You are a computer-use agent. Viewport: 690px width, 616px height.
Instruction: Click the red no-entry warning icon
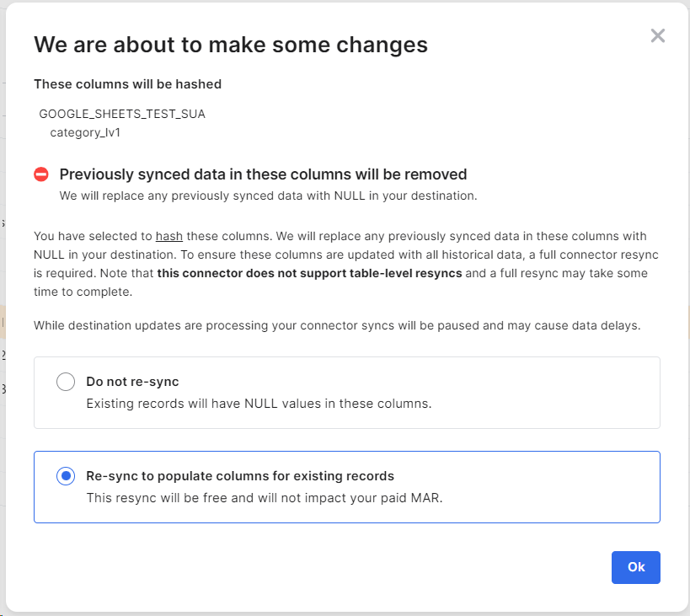point(41,174)
